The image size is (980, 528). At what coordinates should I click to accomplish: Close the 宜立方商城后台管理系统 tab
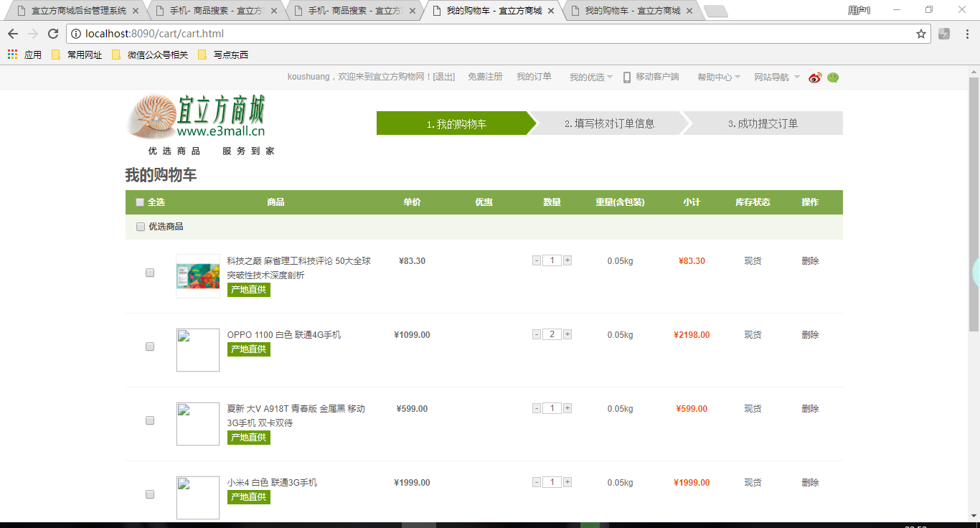pos(136,11)
